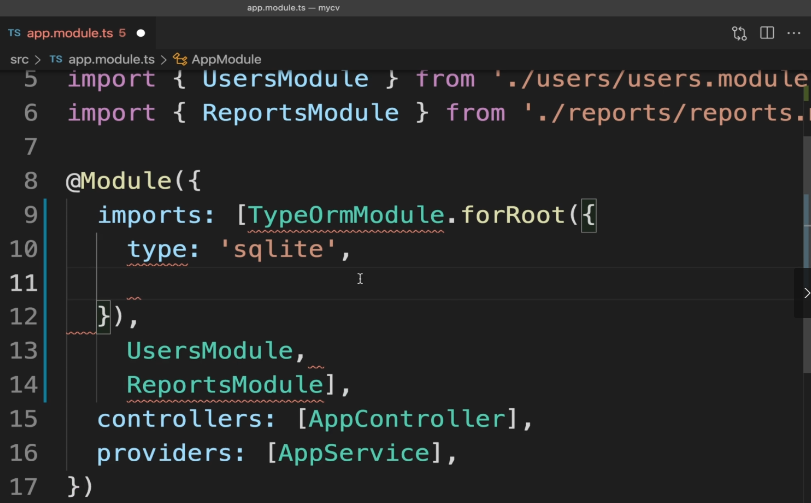Image resolution: width=811 pixels, height=503 pixels.
Task: Split the editor to the right
Action: tap(767, 33)
